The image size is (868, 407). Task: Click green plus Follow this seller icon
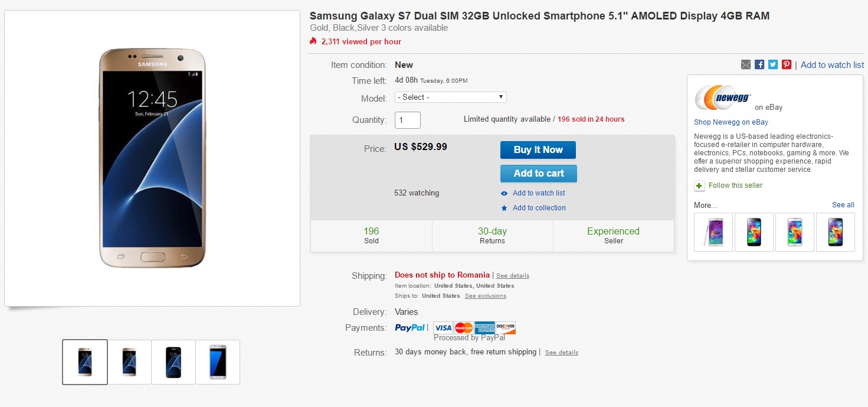tap(699, 185)
